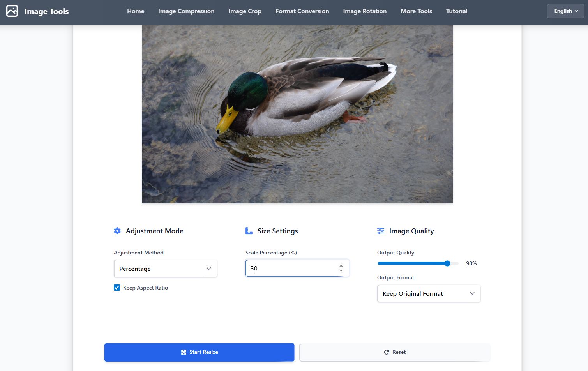Open the Adjustment Method Percentage dropdown
The width and height of the screenshot is (588, 371).
tap(166, 269)
